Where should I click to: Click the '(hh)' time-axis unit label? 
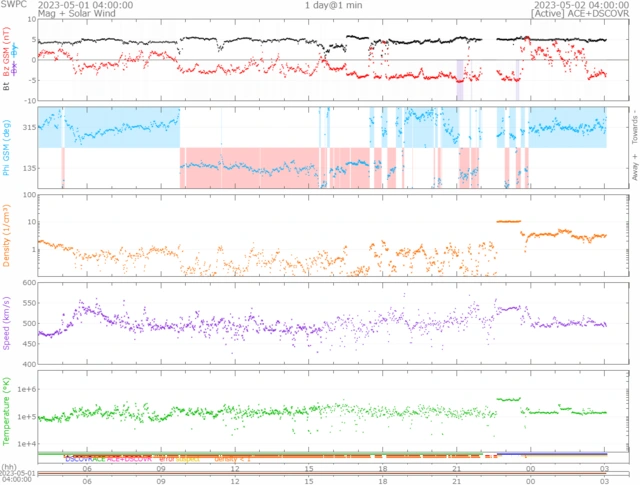[x=9, y=467]
